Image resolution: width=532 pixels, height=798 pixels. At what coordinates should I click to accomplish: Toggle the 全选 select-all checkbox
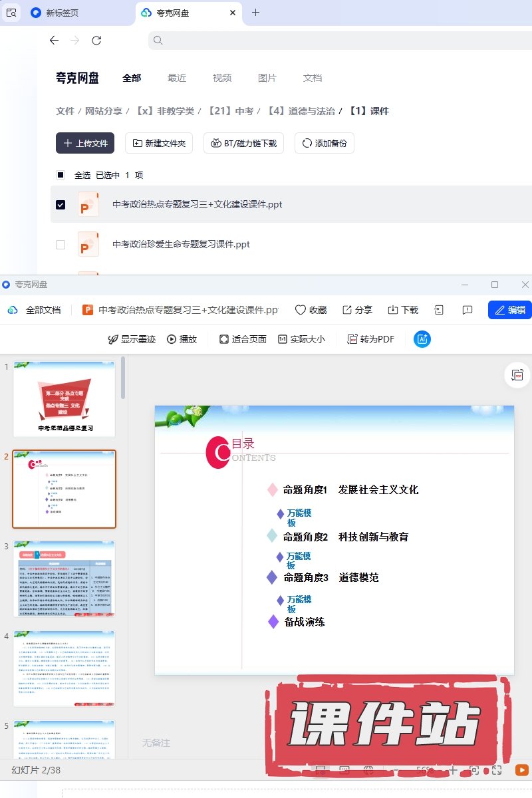(x=61, y=175)
